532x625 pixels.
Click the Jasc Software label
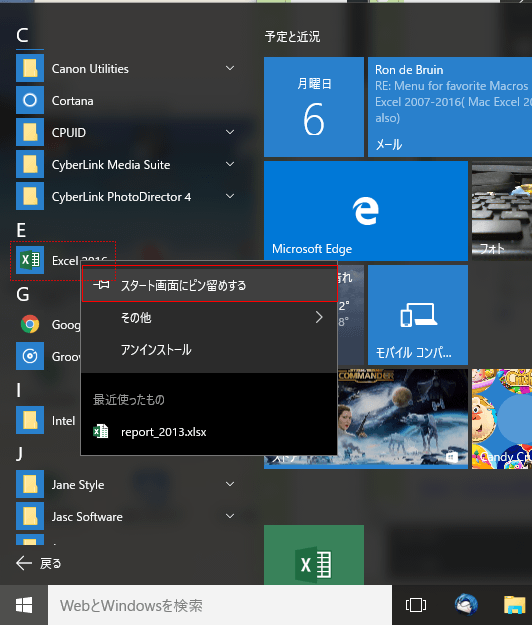click(87, 517)
